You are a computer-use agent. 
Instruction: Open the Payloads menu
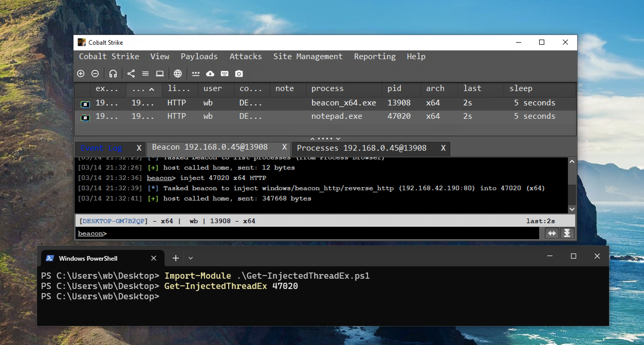pos(199,57)
